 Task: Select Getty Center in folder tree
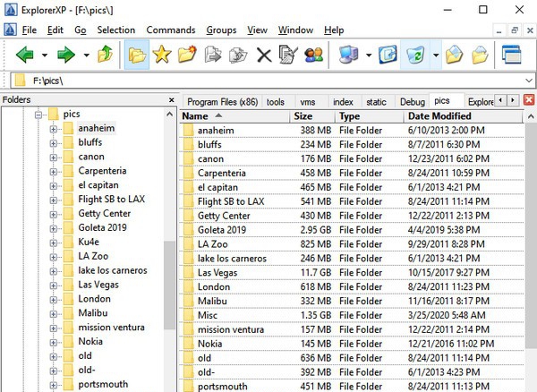point(105,214)
